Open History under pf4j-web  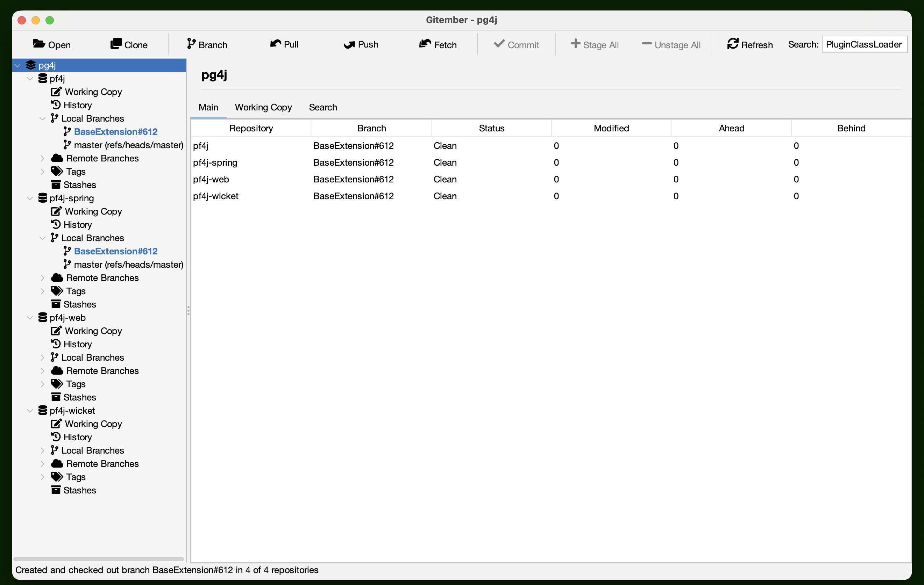pyautogui.click(x=78, y=344)
